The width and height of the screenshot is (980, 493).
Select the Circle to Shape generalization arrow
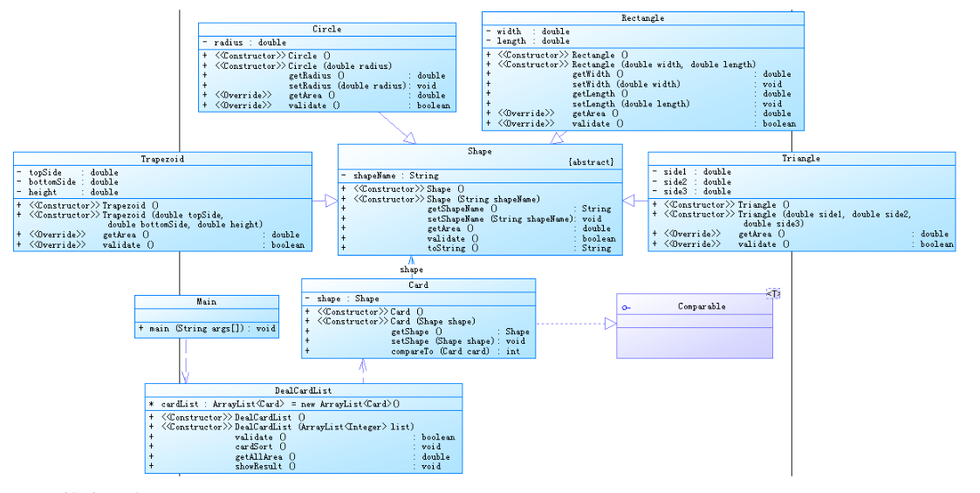397,128
